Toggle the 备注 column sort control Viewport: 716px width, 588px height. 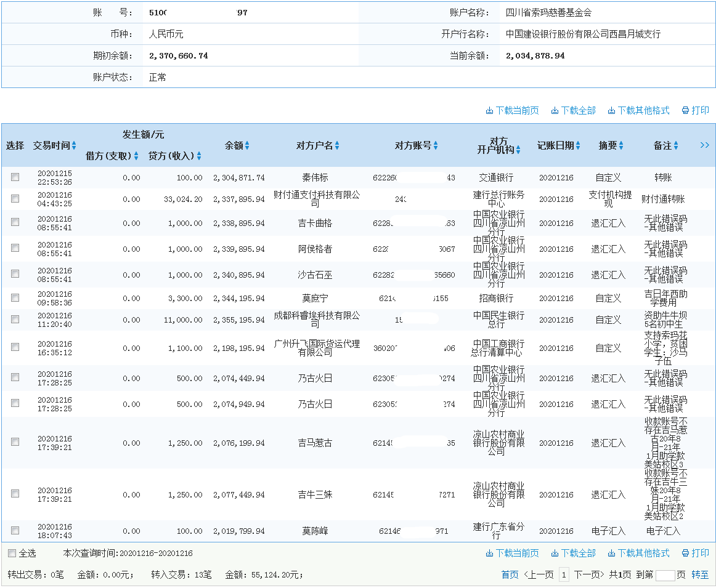pos(676,146)
